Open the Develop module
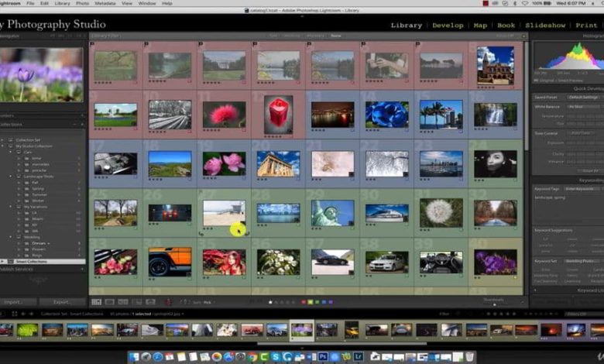The height and width of the screenshot is (364, 604). [448, 26]
